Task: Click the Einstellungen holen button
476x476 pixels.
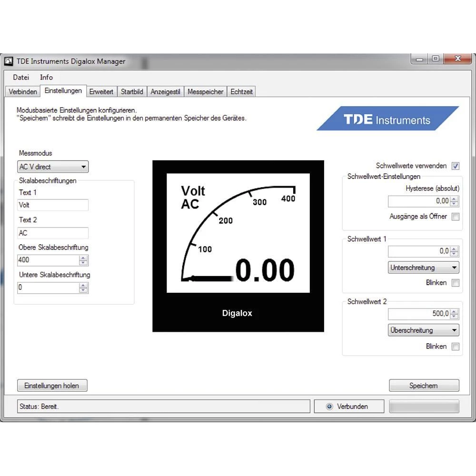Action: click(x=52, y=386)
